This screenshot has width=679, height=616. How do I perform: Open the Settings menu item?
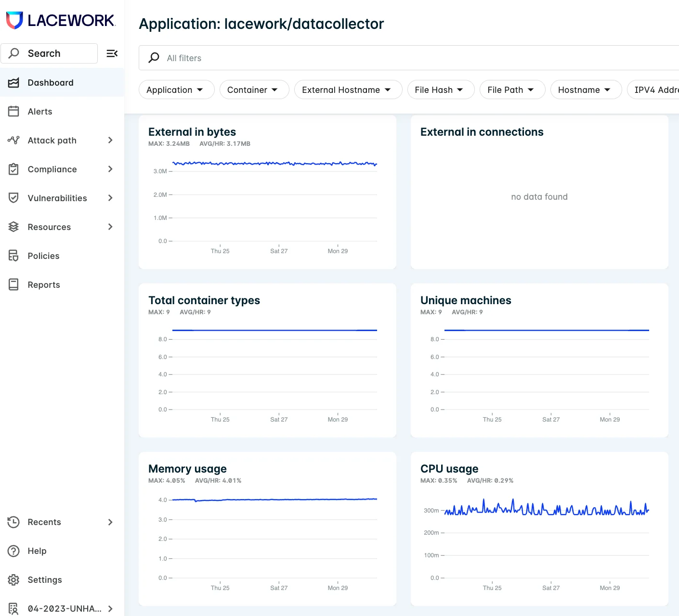[62, 580]
